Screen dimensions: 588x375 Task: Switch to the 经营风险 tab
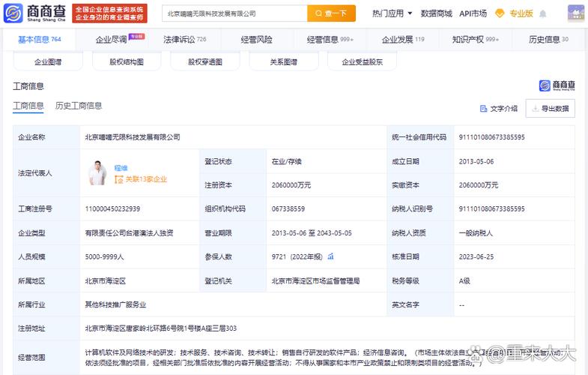point(256,40)
